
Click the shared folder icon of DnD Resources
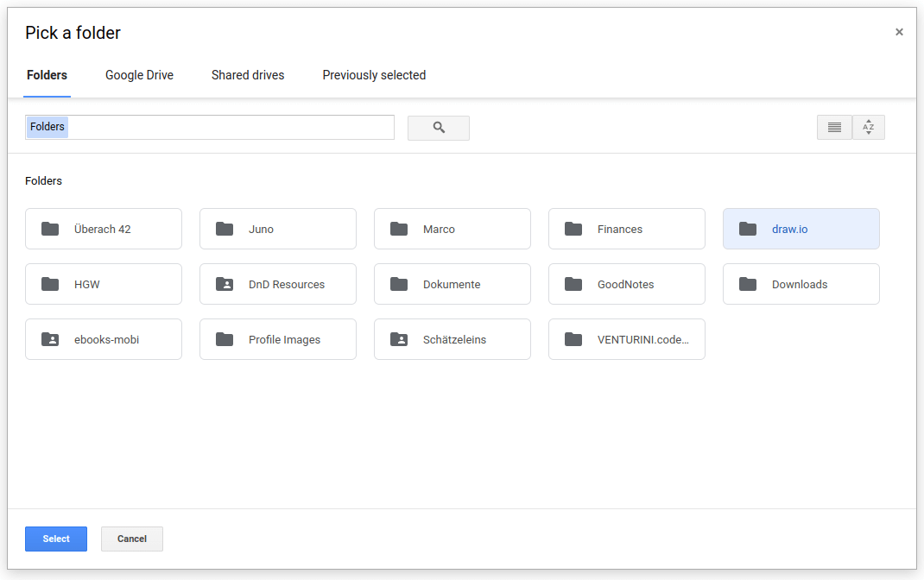225,285
